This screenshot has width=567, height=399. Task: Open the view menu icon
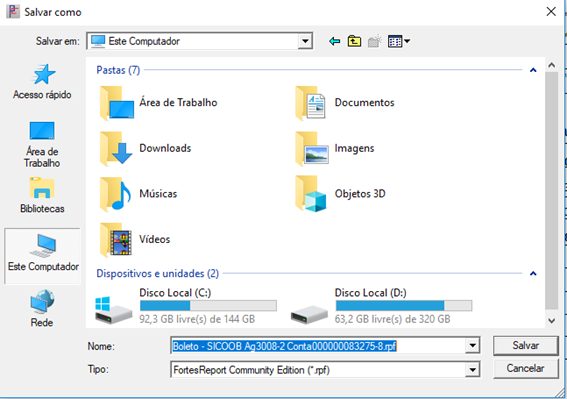coord(398,41)
